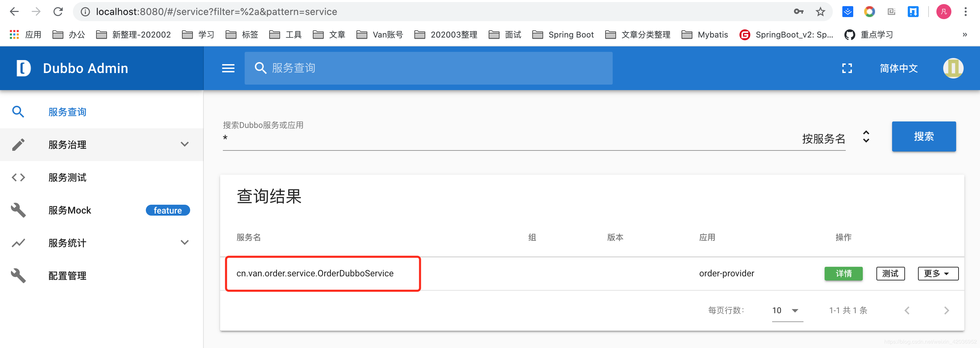This screenshot has width=980, height=348.
Task: Open the user avatar in top-right header
Action: (x=953, y=68)
